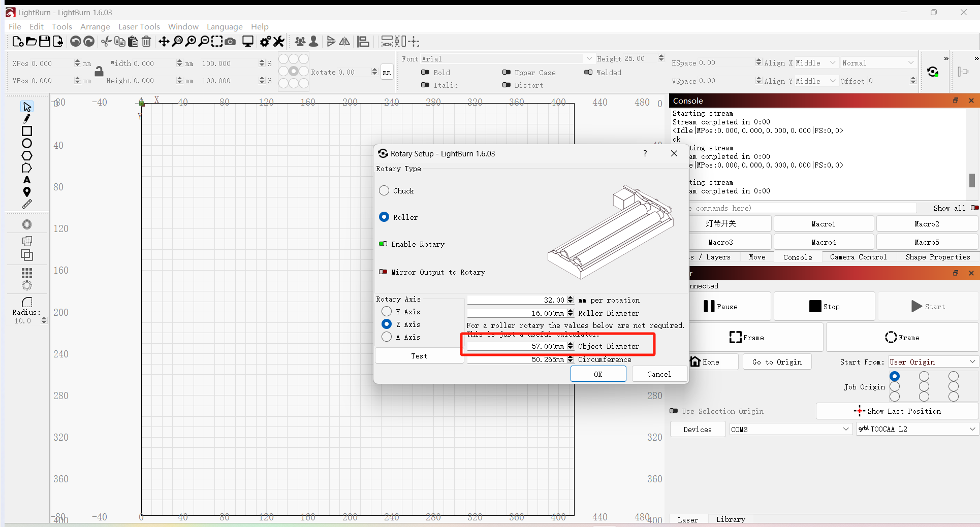Activate the Pan/move view crosshair icon
Viewport: 980px width, 527px height.
pyautogui.click(x=164, y=42)
